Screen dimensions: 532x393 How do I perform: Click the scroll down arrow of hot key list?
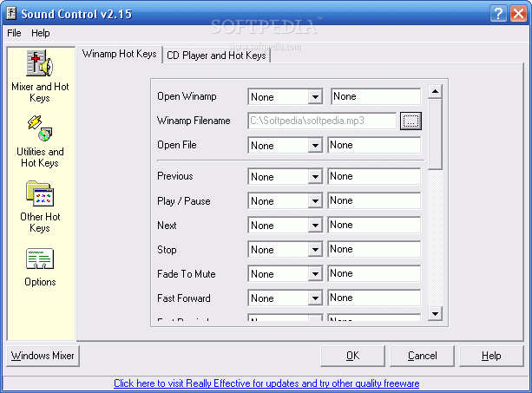pyautogui.click(x=435, y=313)
